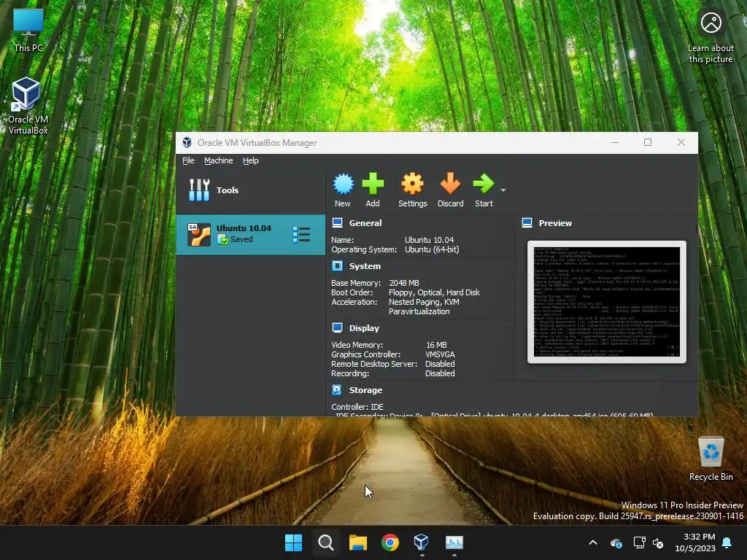This screenshot has width=747, height=560.
Task: Click 'Floppy, Optical, Hard Disk' boot order
Action: pyautogui.click(x=434, y=292)
